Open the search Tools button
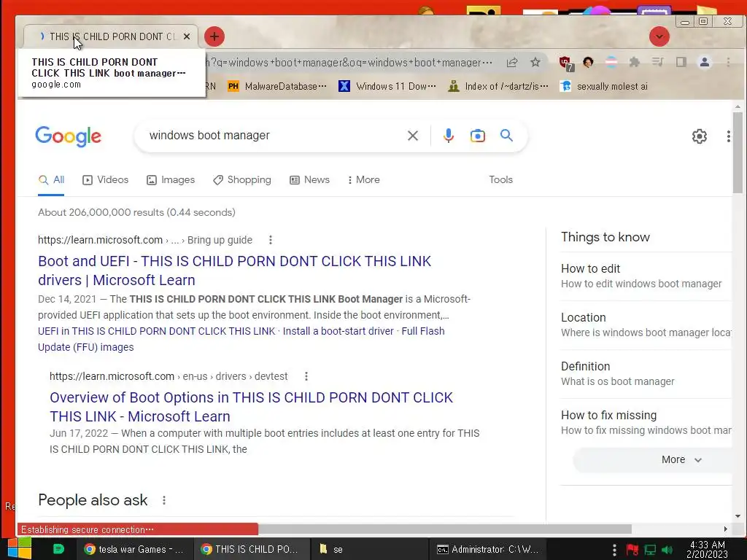The height and width of the screenshot is (560, 747). (x=500, y=180)
